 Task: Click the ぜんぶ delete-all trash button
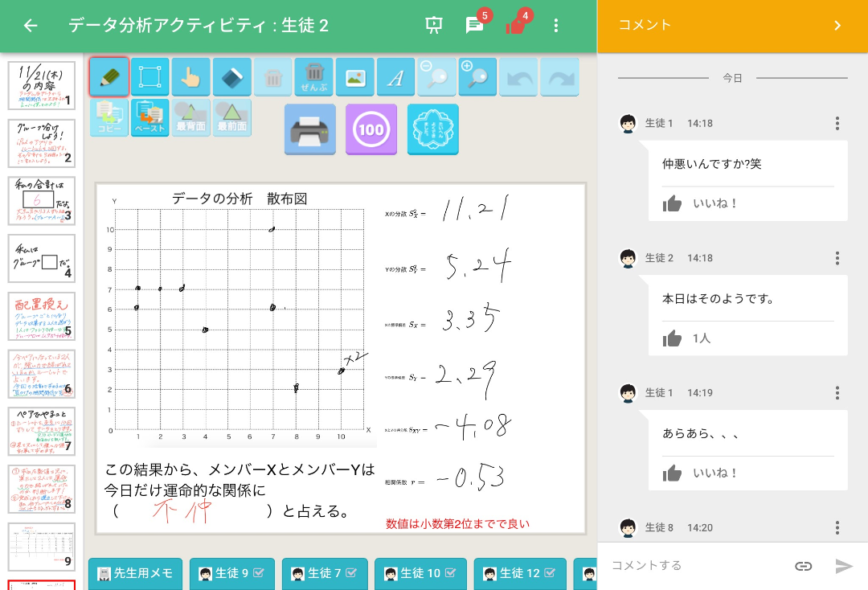pyautogui.click(x=314, y=77)
